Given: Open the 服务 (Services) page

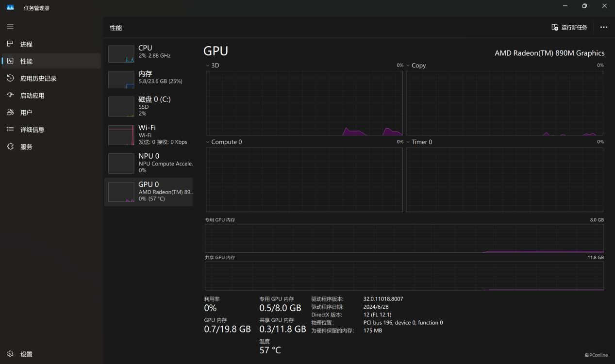Looking at the screenshot, I should click(x=51, y=146).
